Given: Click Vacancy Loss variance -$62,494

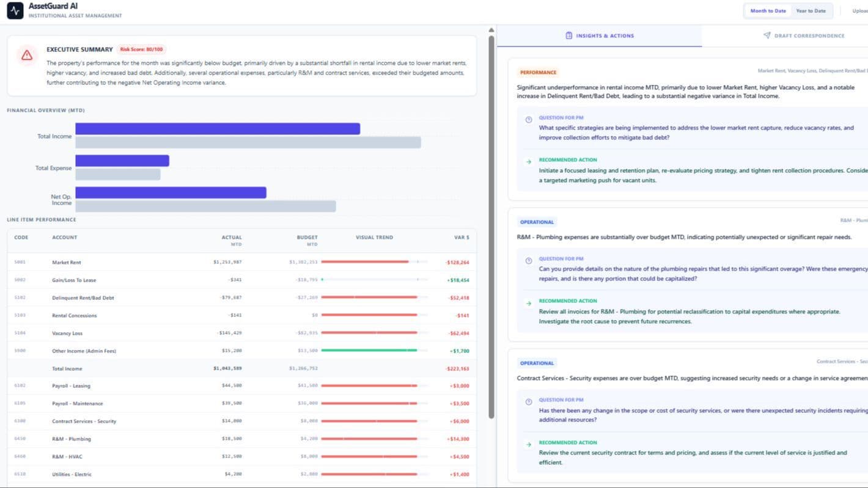Looking at the screenshot, I should click(x=458, y=333).
